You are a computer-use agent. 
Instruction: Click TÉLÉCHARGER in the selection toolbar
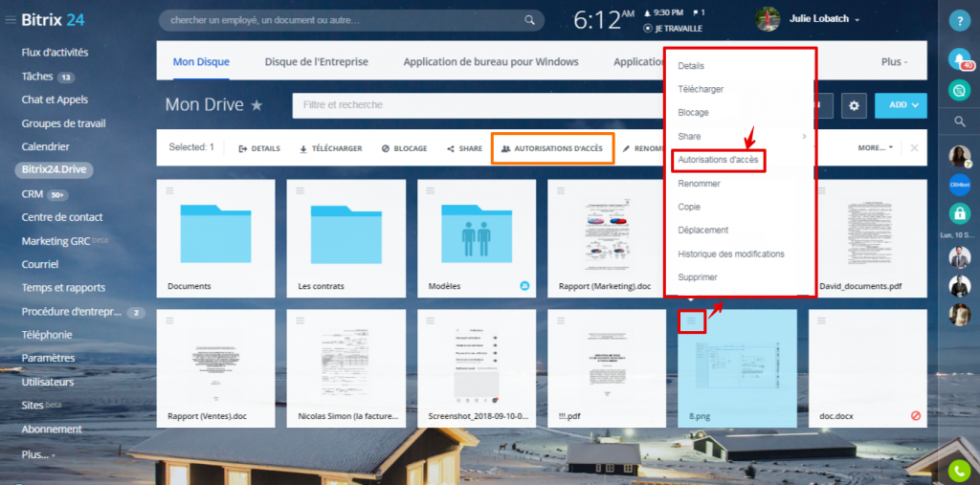[330, 148]
